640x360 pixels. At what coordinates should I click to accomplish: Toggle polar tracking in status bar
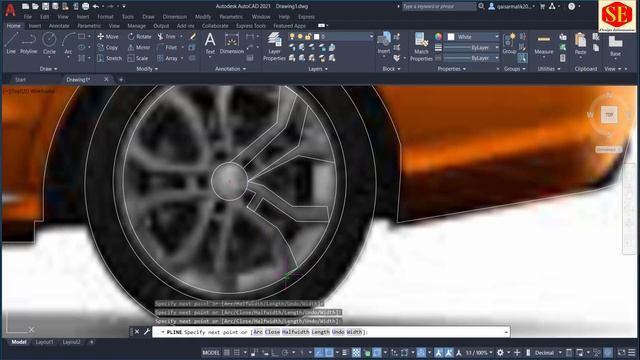(284, 352)
